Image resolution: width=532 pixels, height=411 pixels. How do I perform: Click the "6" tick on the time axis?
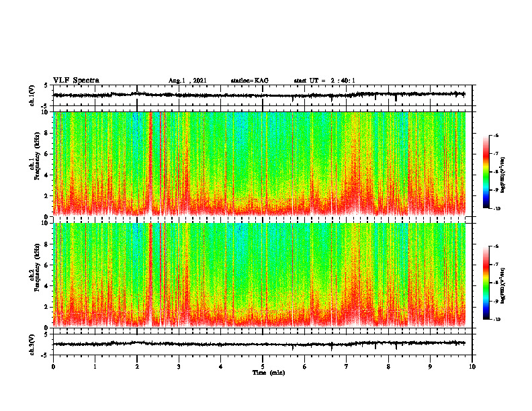pos(305,367)
